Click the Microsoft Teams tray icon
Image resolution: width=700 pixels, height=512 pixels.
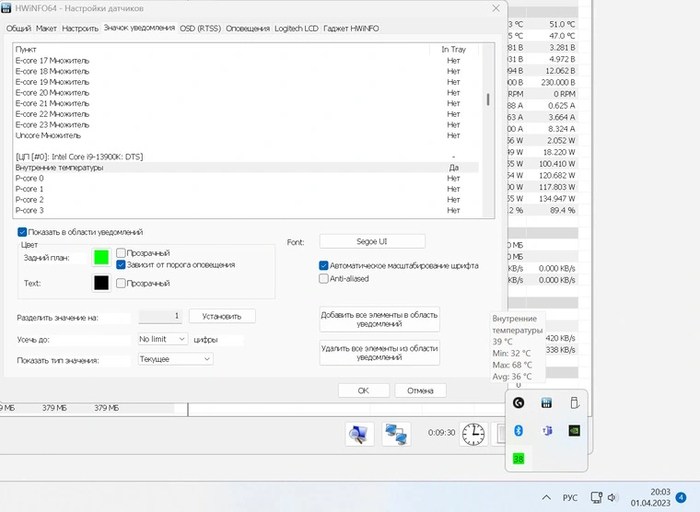547,430
